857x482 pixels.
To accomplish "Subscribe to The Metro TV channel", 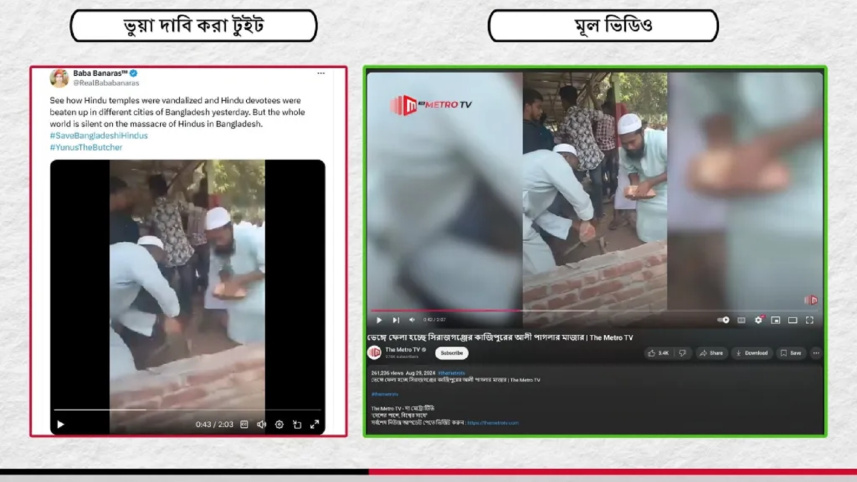I will point(451,353).
